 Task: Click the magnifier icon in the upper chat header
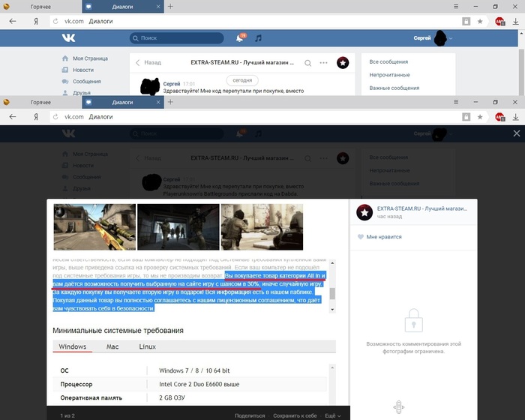(x=307, y=63)
